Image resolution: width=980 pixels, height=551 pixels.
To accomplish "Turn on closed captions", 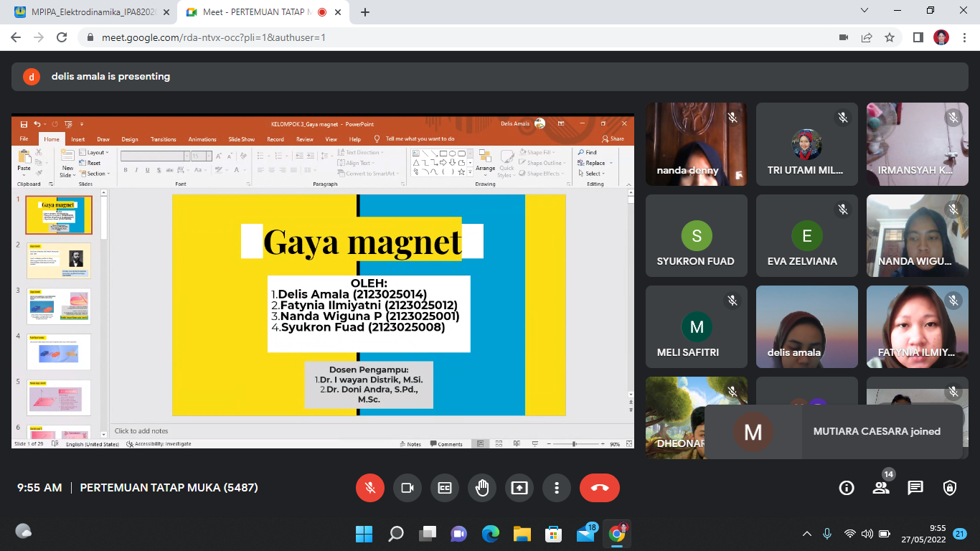I will (x=445, y=488).
